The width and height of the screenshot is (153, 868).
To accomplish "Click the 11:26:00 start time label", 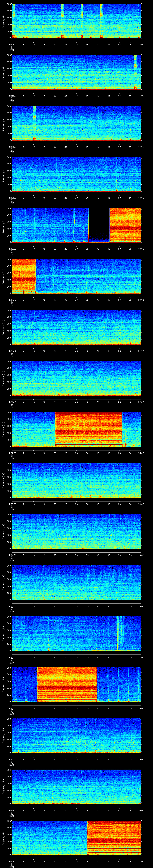I will click(12, 657).
